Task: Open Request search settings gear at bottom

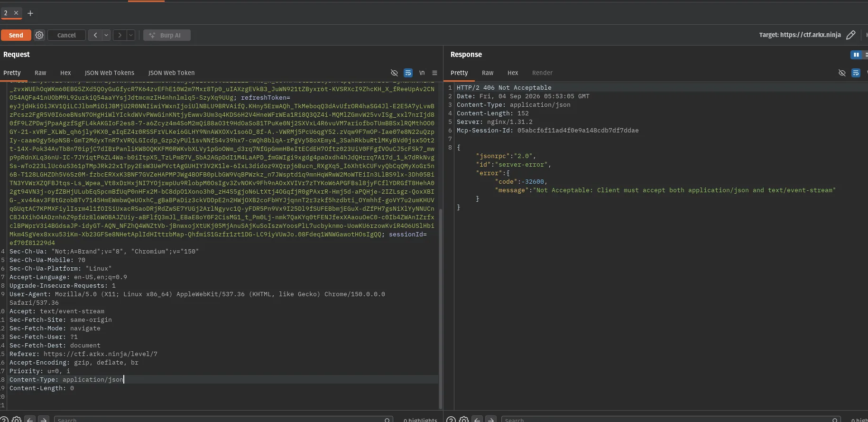Action: 17,420
